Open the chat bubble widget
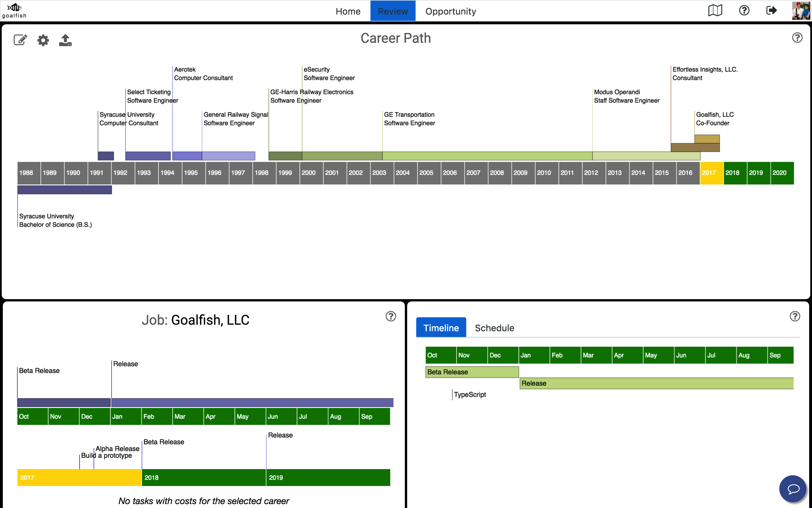Screen dimensions: 812x508 point(792,488)
